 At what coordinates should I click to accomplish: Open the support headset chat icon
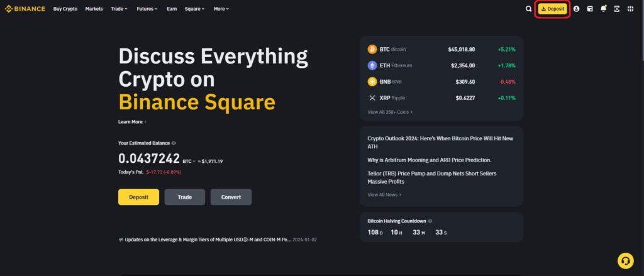(626, 260)
